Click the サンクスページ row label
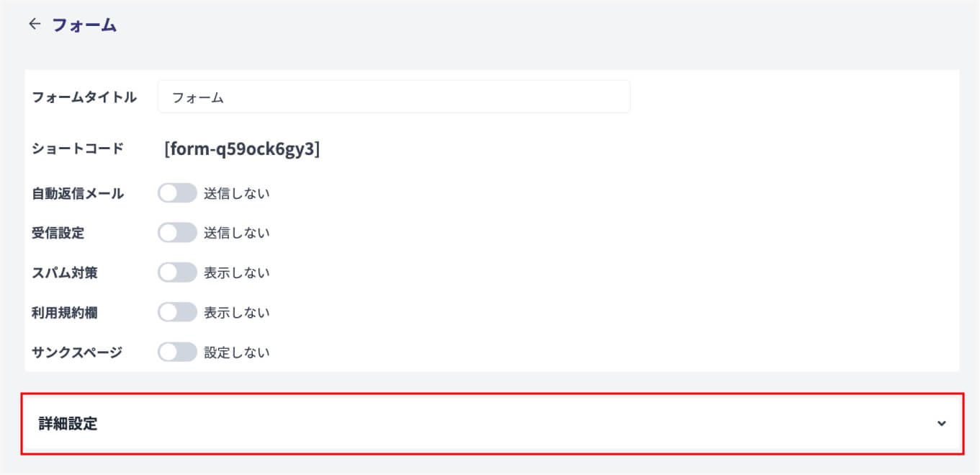Image resolution: width=980 pixels, height=475 pixels. click(77, 352)
